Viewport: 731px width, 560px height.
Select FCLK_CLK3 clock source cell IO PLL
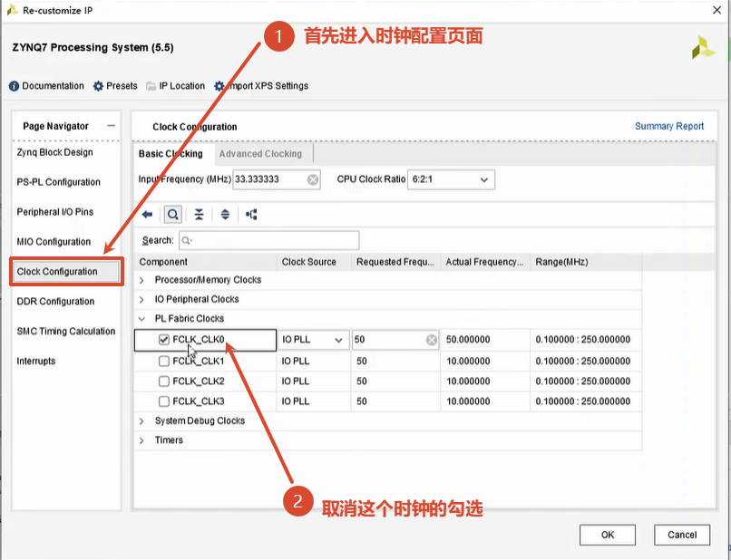313,401
